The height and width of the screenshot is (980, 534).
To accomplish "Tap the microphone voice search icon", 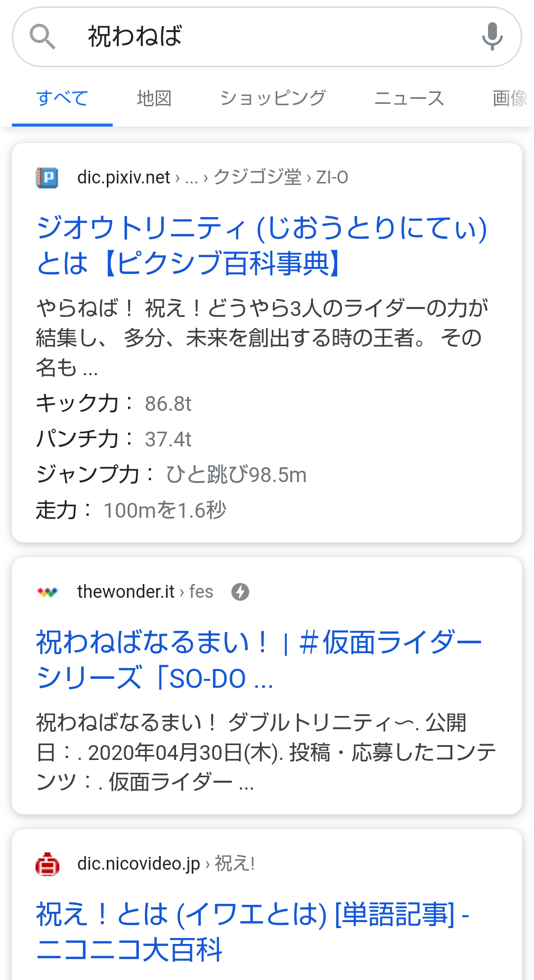I will [x=492, y=37].
